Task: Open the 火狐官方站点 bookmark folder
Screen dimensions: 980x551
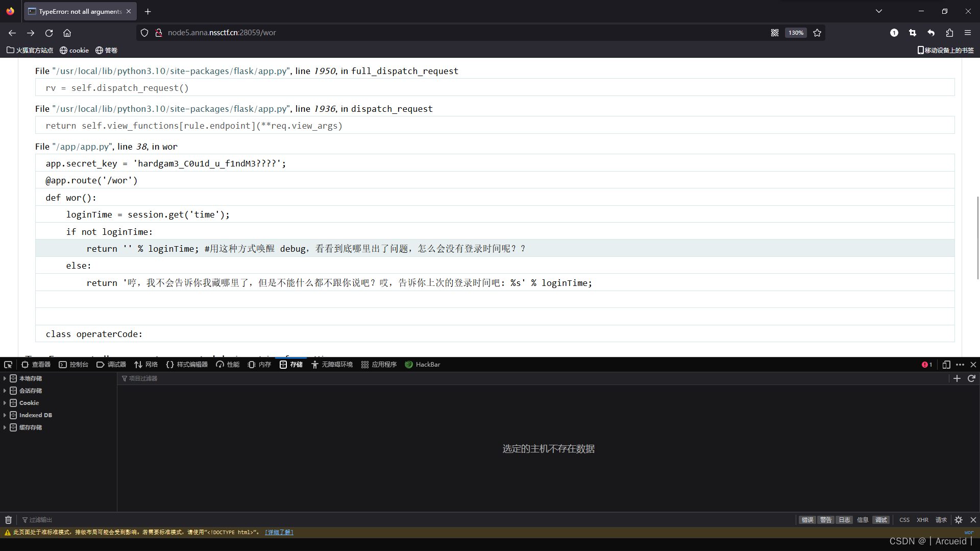Action: click(30, 50)
